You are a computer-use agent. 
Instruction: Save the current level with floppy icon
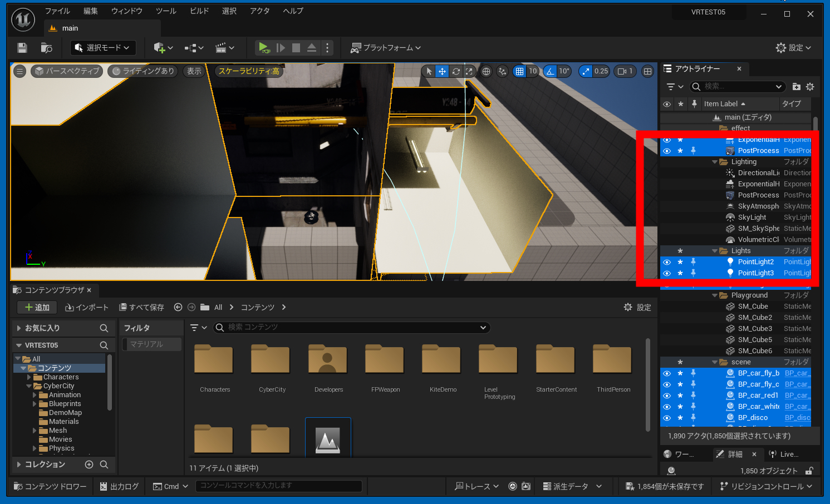(x=22, y=48)
